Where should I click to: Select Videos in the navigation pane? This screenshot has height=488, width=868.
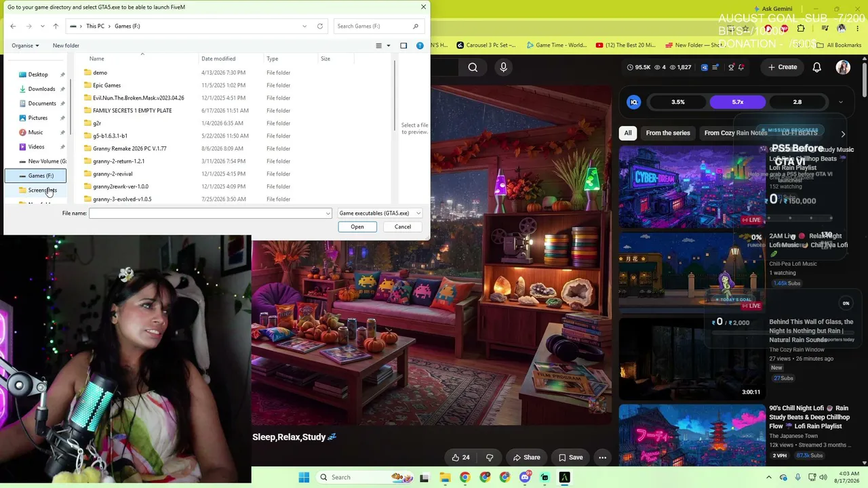pos(36,147)
